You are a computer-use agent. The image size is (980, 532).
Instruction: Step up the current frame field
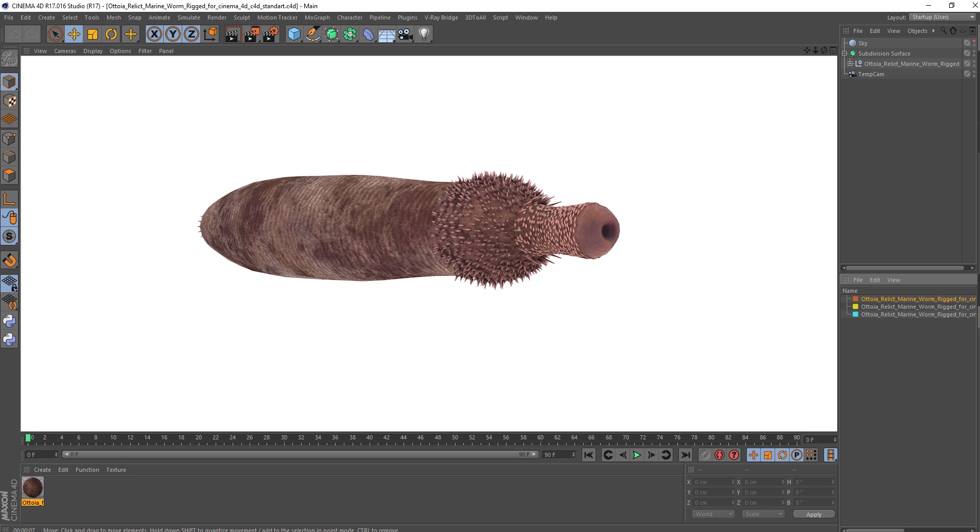pyautogui.click(x=835, y=438)
